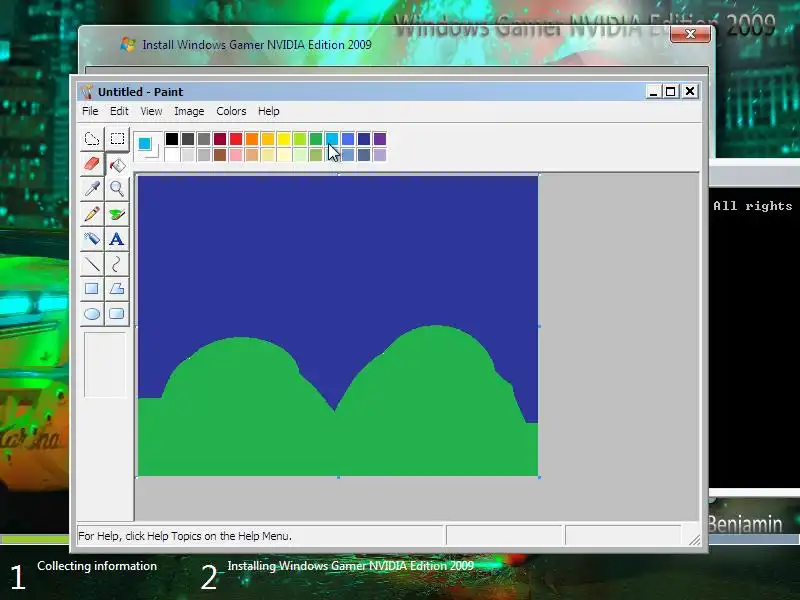Pick the black color swatch
800x600 pixels.
[x=172, y=139]
